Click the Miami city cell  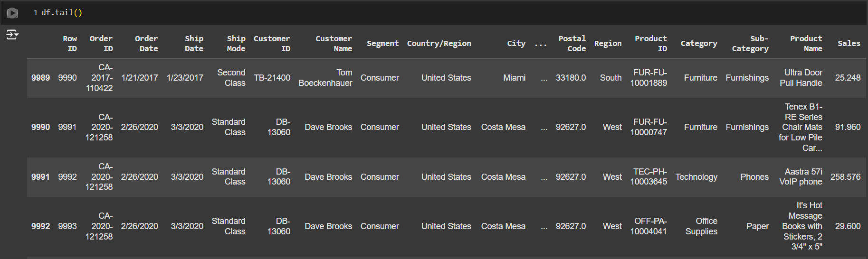514,78
